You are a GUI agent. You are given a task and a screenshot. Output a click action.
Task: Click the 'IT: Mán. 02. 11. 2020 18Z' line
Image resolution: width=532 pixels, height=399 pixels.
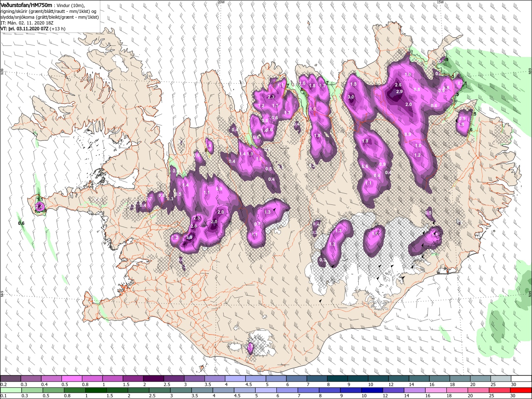27,23
